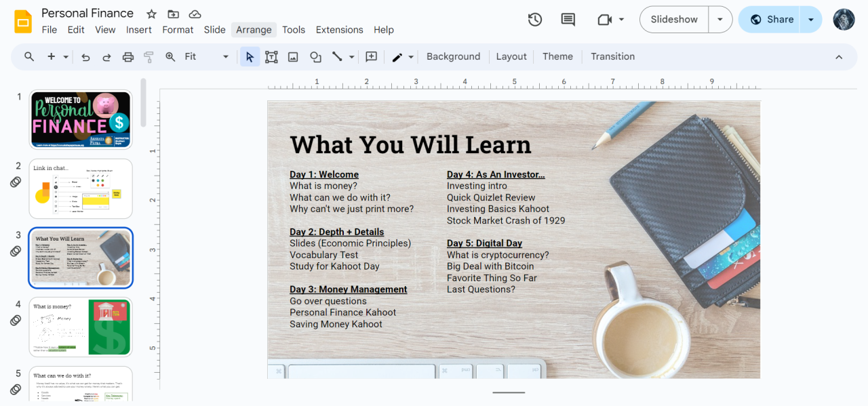The width and height of the screenshot is (868, 406).
Task: Open the Arrange menu
Action: [x=254, y=30]
